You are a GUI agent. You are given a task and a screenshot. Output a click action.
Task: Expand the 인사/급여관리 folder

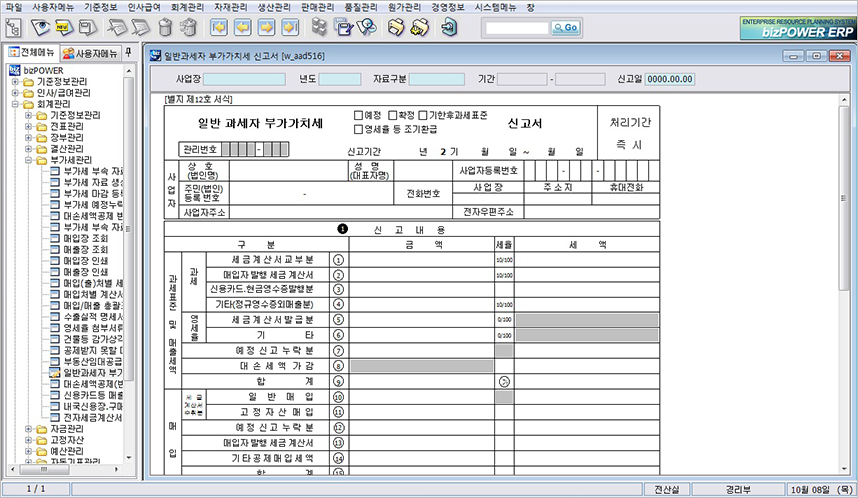pyautogui.click(x=15, y=92)
